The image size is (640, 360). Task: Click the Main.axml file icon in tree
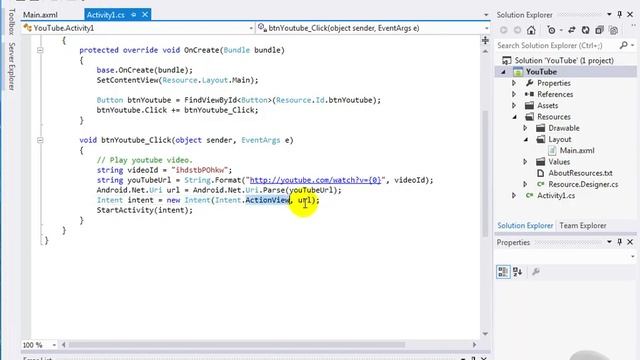click(x=552, y=150)
